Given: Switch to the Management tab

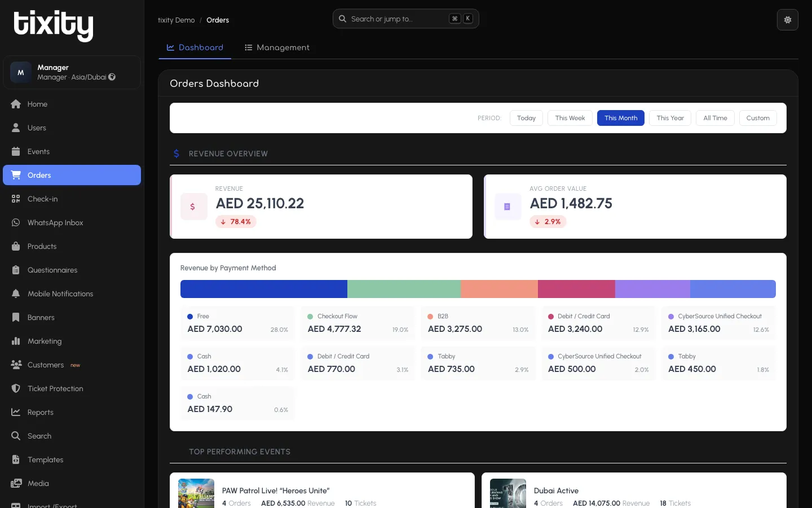Looking at the screenshot, I should point(277,47).
